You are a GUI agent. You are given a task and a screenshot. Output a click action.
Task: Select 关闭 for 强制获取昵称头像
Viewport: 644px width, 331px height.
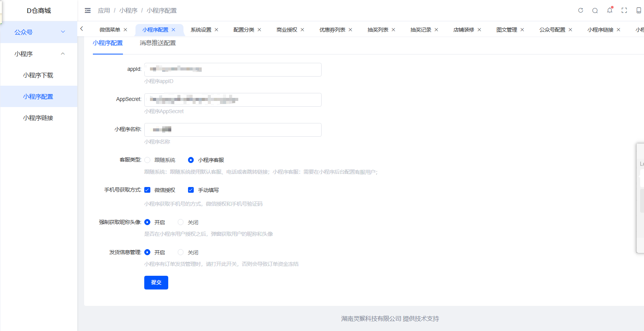181,222
